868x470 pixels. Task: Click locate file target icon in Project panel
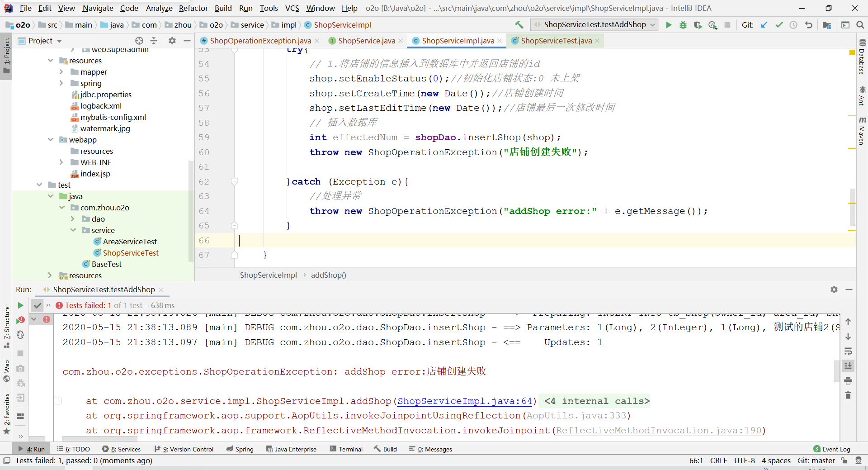pos(139,41)
